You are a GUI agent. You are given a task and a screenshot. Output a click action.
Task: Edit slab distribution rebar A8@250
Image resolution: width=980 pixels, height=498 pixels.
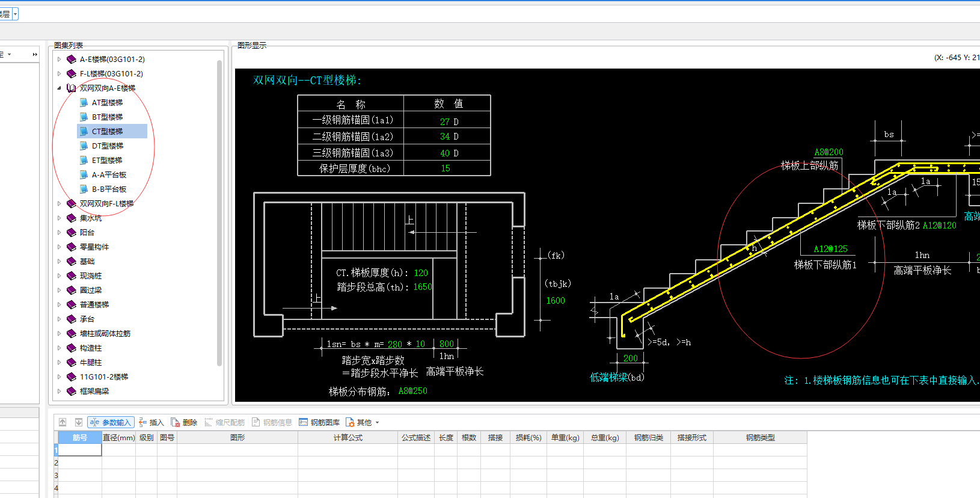coord(412,391)
